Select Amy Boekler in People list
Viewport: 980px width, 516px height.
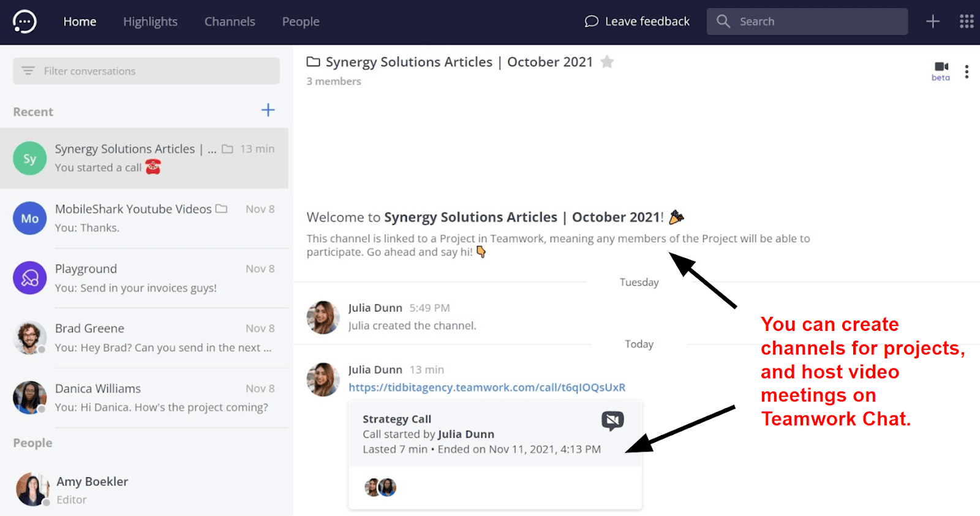pos(144,490)
